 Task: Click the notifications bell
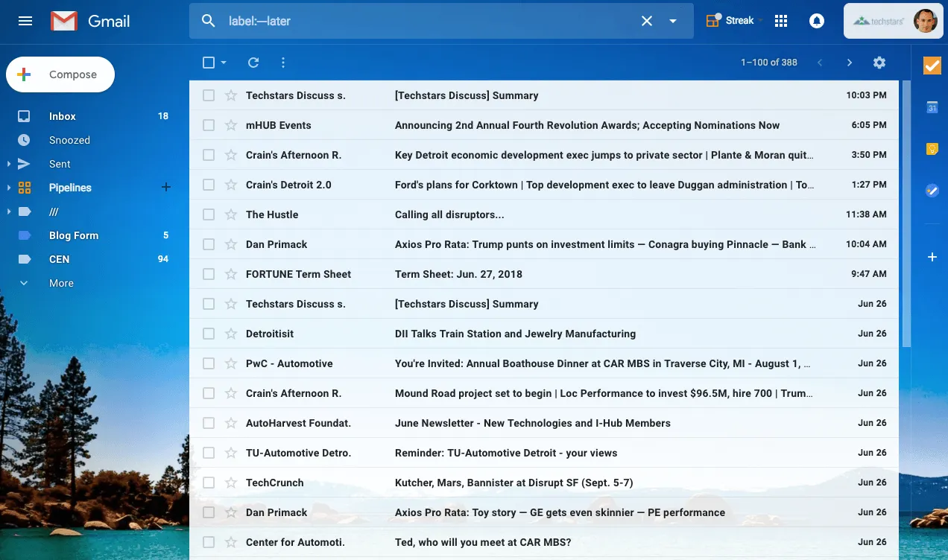[x=816, y=20]
